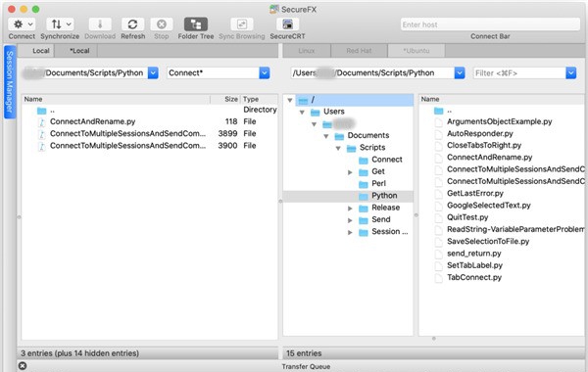Click the Connect* filter field
The width and height of the screenshot is (588, 372).
[x=213, y=72]
